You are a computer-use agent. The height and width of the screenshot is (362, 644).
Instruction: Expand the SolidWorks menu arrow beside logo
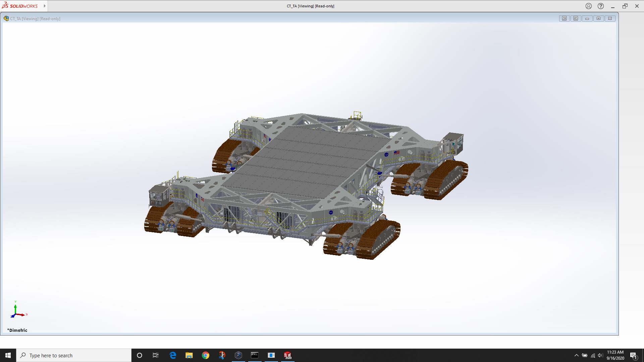(x=45, y=6)
